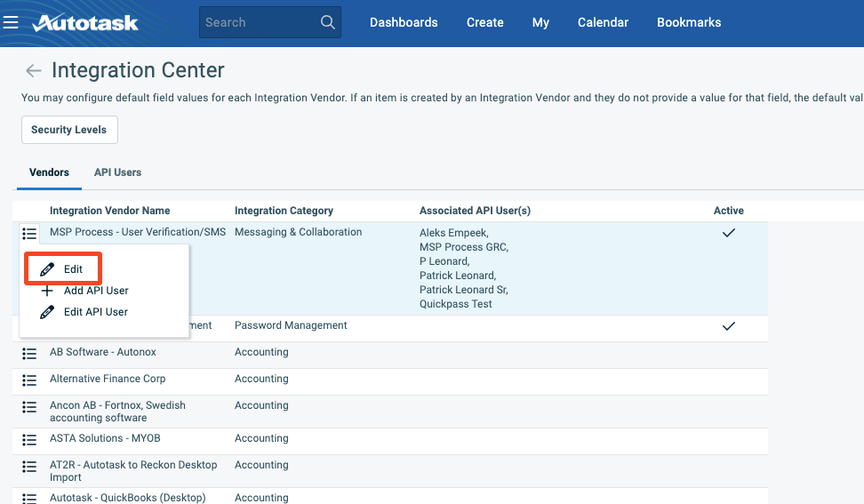864x504 pixels.
Task: Choose Add API User menu entry
Action: [96, 291]
